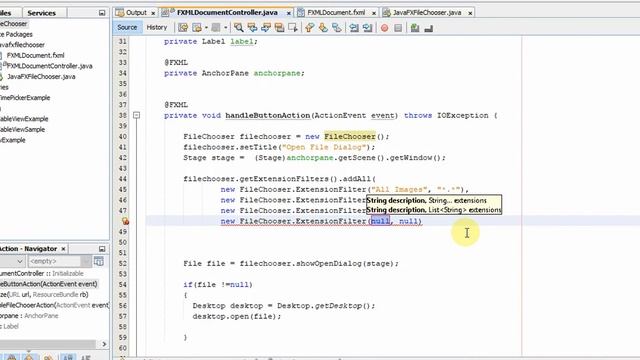
Task: Select javafxfilechooser package in tree
Action: [x=22, y=44]
